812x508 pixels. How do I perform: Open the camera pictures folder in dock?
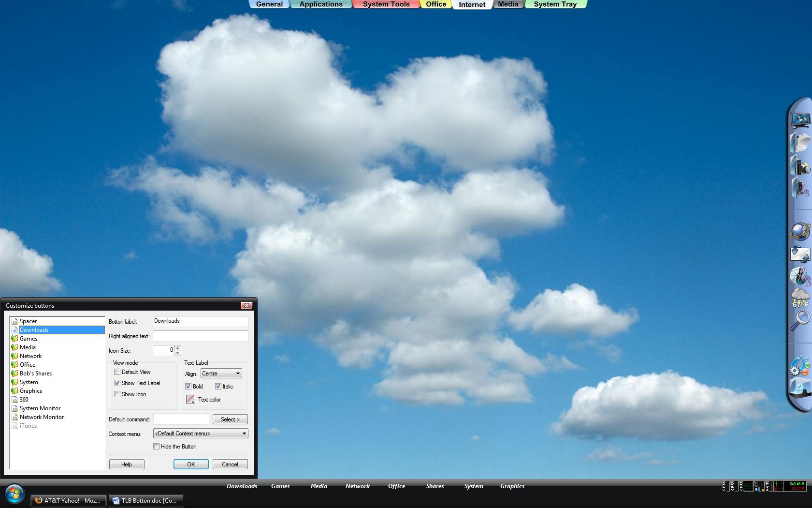(x=800, y=166)
